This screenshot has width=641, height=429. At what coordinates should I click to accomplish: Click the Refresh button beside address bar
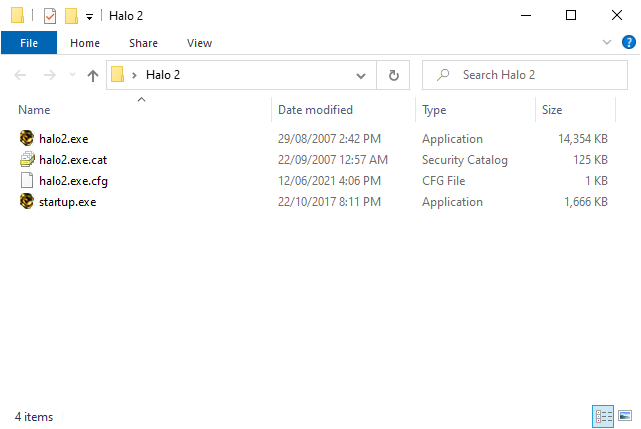tap(393, 75)
